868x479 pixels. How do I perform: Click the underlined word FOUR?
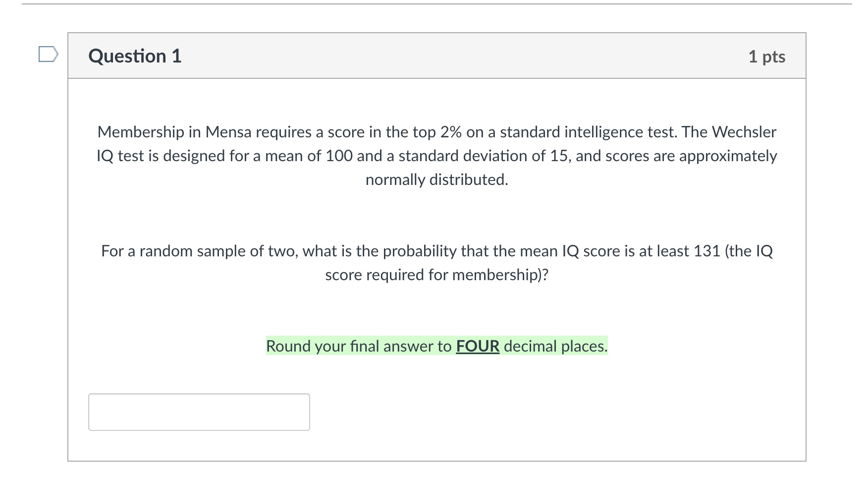(478, 346)
